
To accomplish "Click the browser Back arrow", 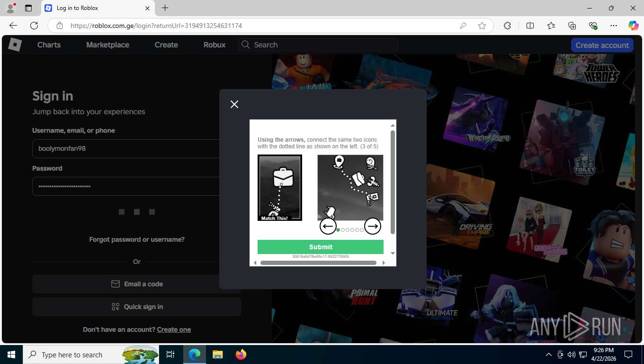I will pos(13,26).
